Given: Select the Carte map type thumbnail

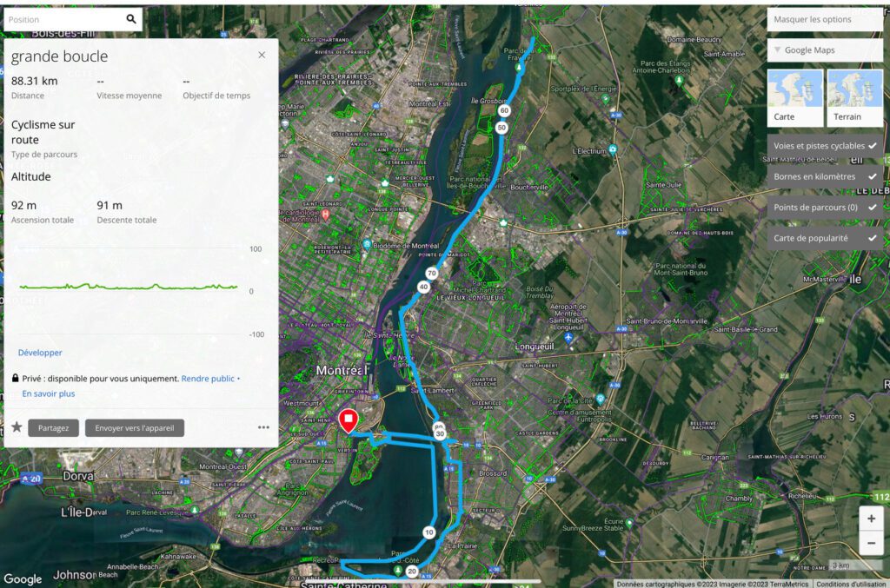Looking at the screenshot, I should 794,97.
